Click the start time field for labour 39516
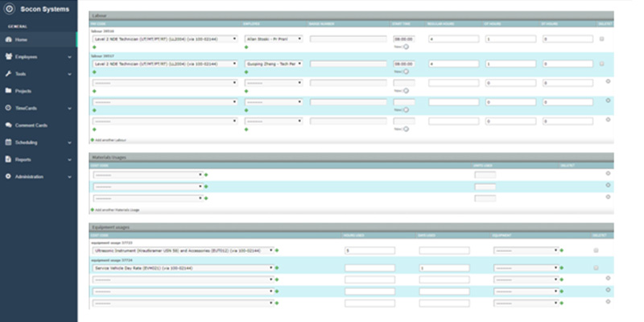Image resolution: width=644 pixels, height=322 pixels. pos(404,39)
